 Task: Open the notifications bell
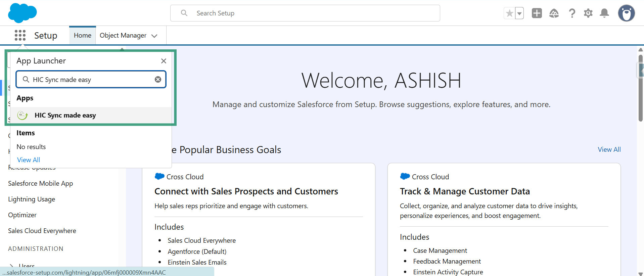tap(604, 13)
